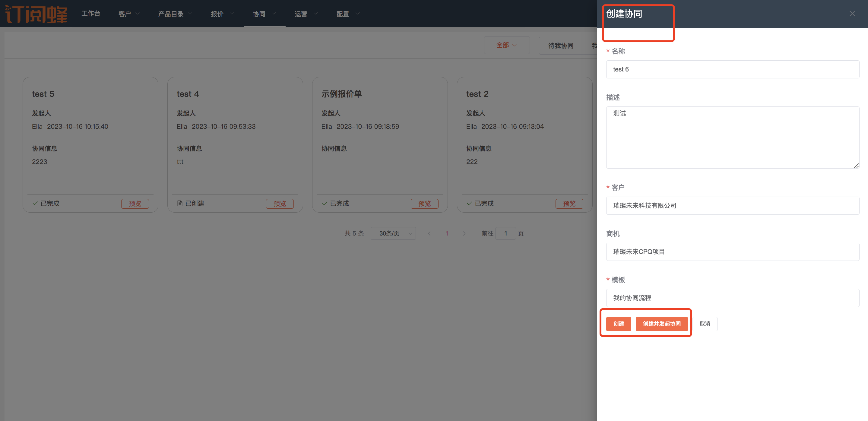Preview the test 4 card
The image size is (868, 421).
tap(279, 204)
